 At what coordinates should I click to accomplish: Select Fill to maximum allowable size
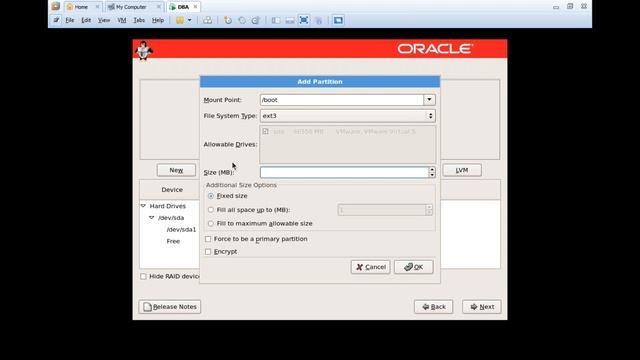pos(211,224)
